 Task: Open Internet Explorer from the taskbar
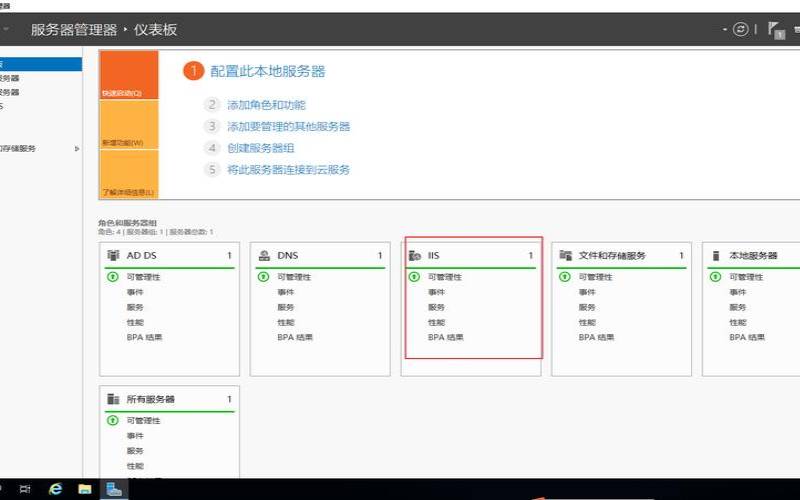55,489
